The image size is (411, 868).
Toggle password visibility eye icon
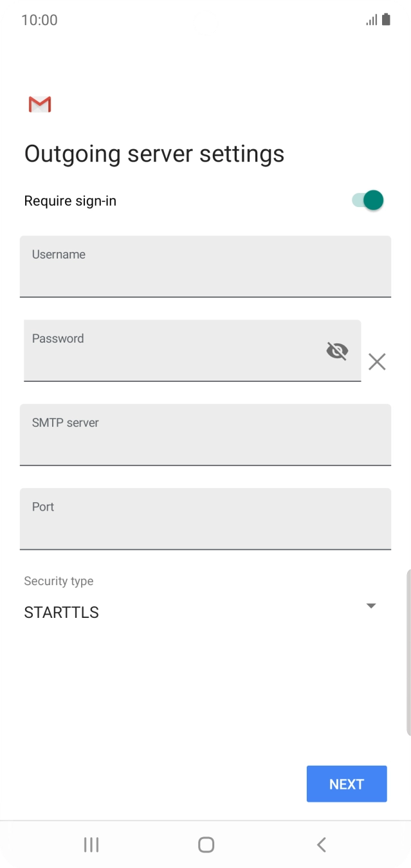click(x=337, y=351)
